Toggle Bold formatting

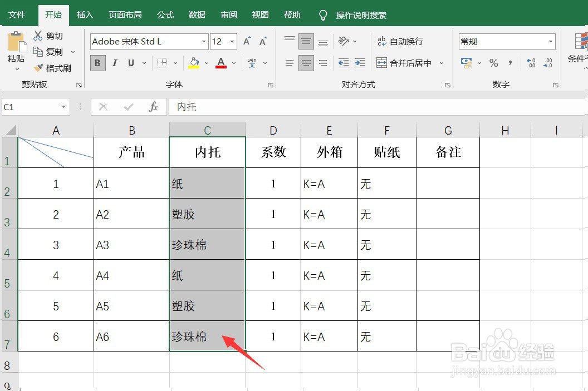[x=97, y=63]
